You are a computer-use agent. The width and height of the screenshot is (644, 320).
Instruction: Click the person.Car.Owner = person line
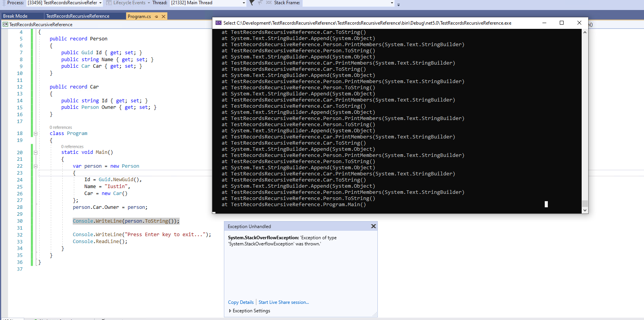tap(110, 207)
